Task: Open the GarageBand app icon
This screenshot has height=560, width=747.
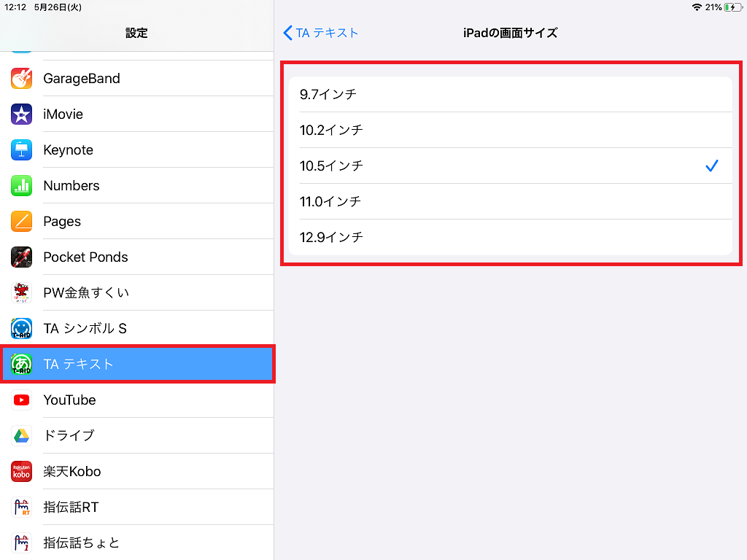Action: click(x=21, y=79)
